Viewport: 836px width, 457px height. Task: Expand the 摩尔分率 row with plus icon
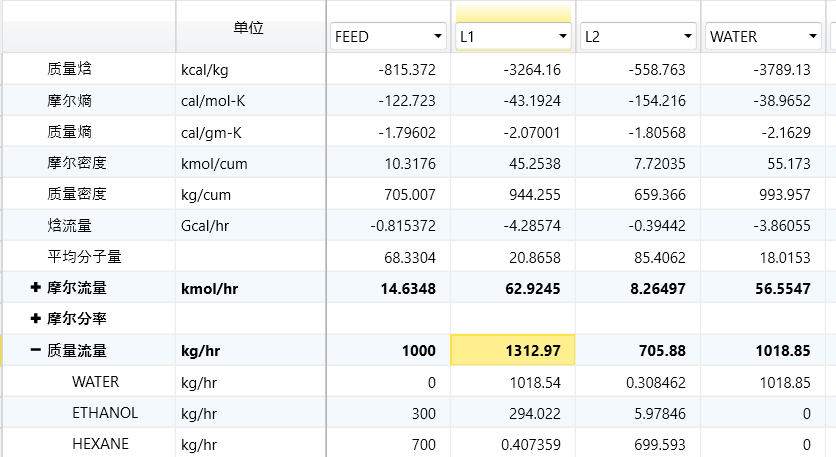(x=36, y=319)
